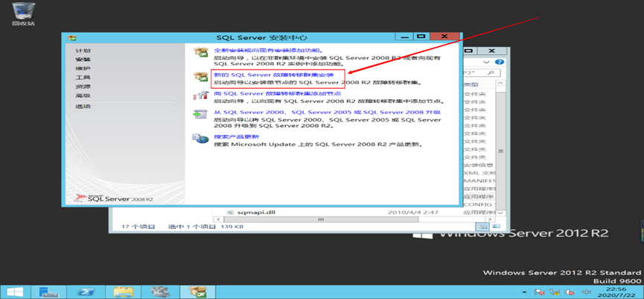Click the MANIFEST type cell in Explorer
This screenshot has height=299, width=644.
tap(479, 180)
